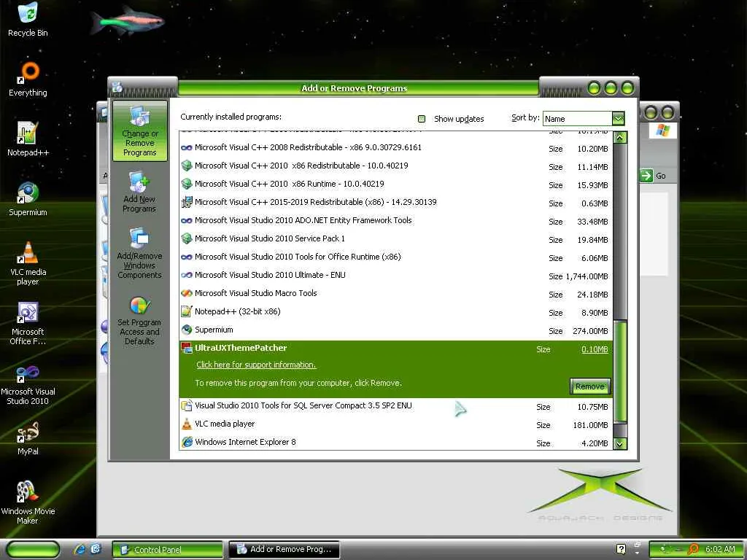Click the 1,744.00MB size value
This screenshot has height=560, width=747.
(x=587, y=276)
